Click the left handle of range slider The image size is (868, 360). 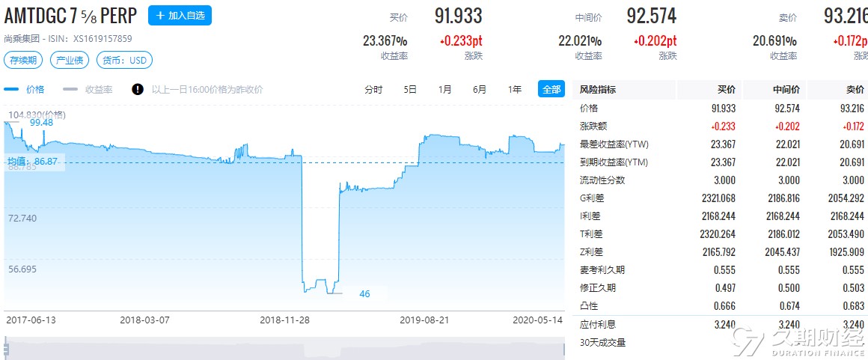(x=6, y=349)
